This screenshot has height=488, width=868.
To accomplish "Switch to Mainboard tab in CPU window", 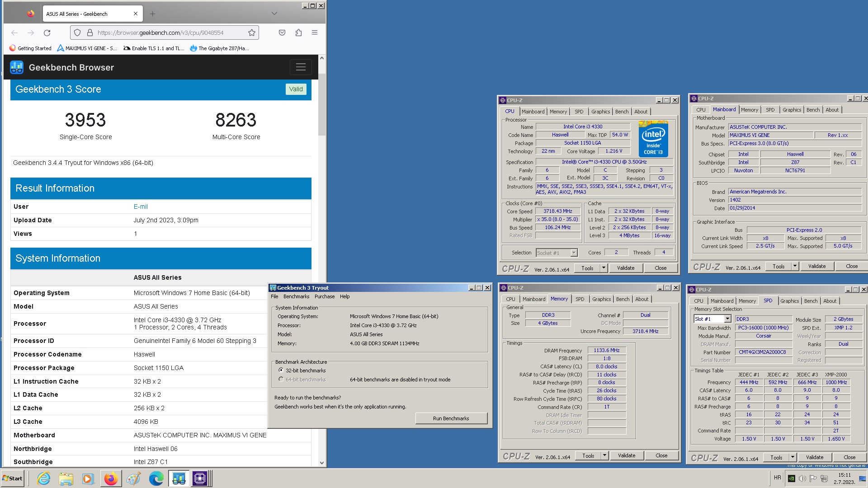I will [533, 112].
